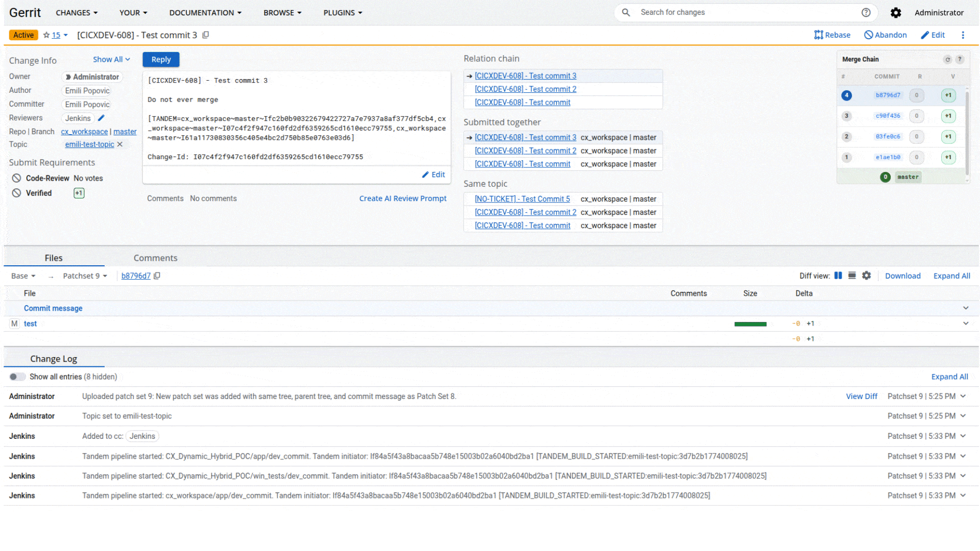
Task: Open change number 15 dropdown
Action: tap(60, 35)
